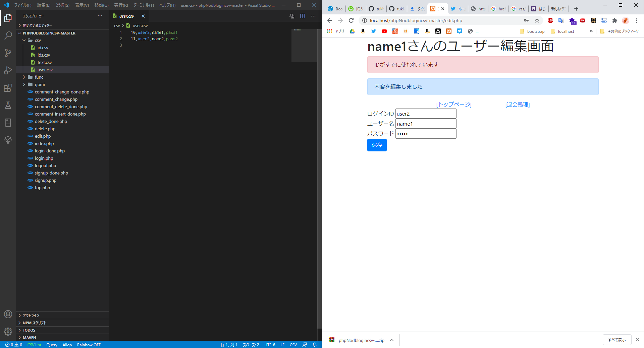Open the Chrome three-dot menu
Screen dimensions: 644x348
click(636, 20)
